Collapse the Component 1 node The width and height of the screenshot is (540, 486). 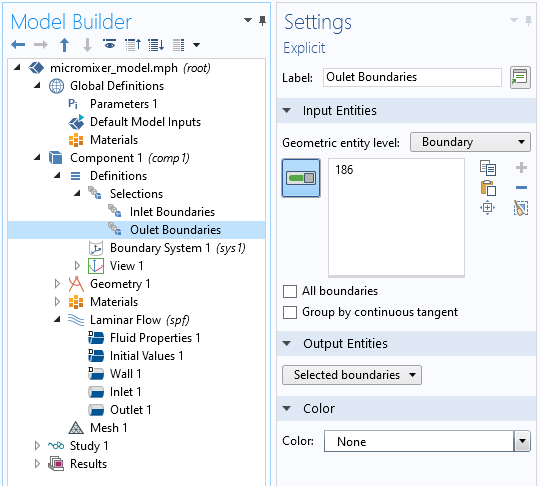37,157
